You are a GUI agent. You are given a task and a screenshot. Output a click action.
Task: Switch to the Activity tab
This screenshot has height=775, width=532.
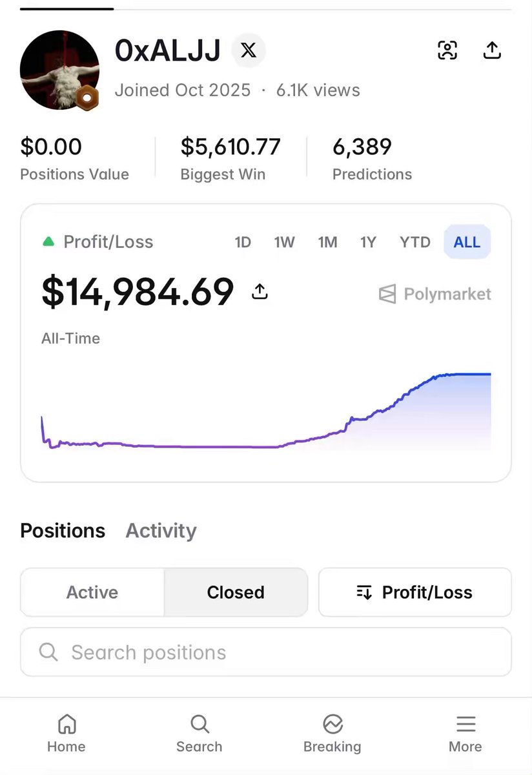161,531
